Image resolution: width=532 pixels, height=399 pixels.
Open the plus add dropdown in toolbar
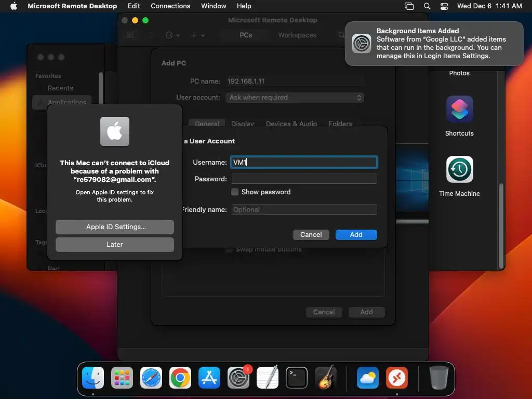(x=198, y=35)
